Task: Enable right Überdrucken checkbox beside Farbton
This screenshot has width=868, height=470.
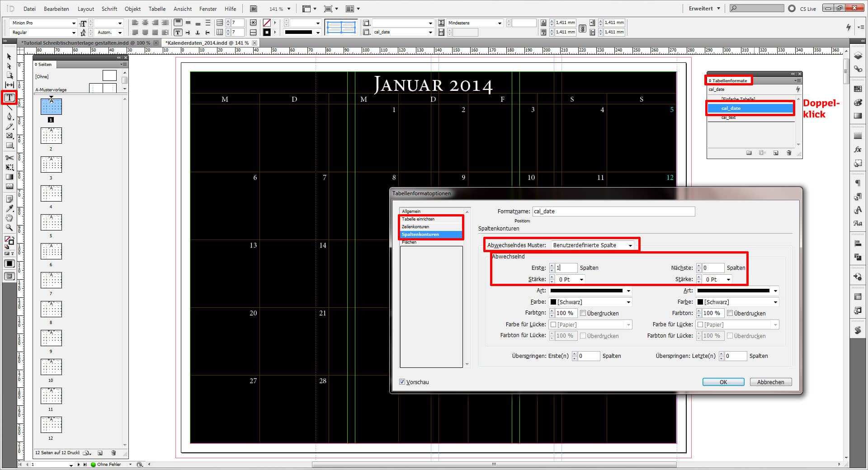Action: 730,313
